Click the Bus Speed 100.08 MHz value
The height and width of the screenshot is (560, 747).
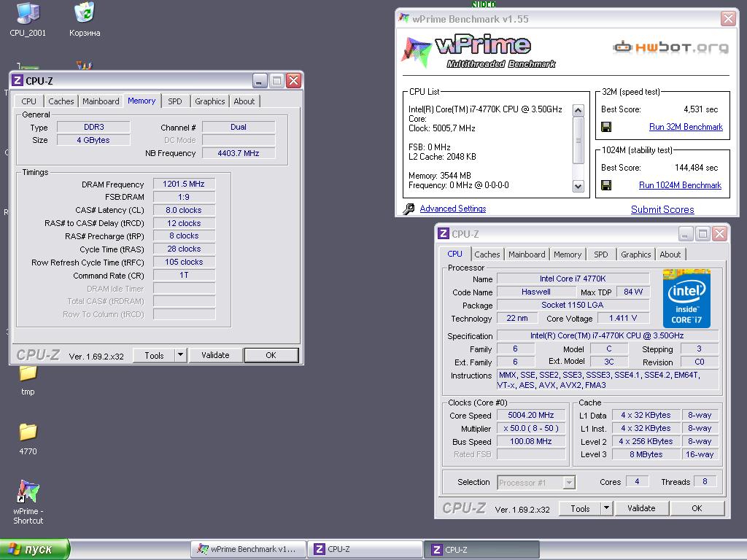click(x=531, y=441)
